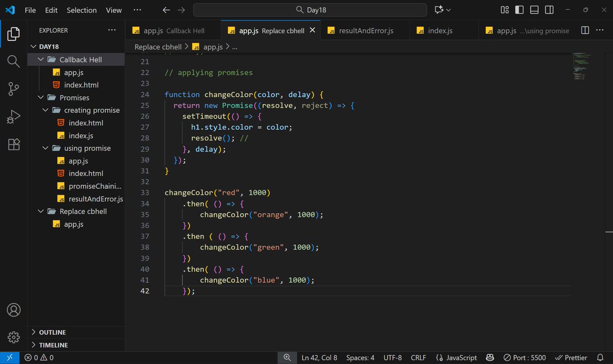Open the Manage settings gear
Screen dimensions: 613x364
[x=14, y=337]
